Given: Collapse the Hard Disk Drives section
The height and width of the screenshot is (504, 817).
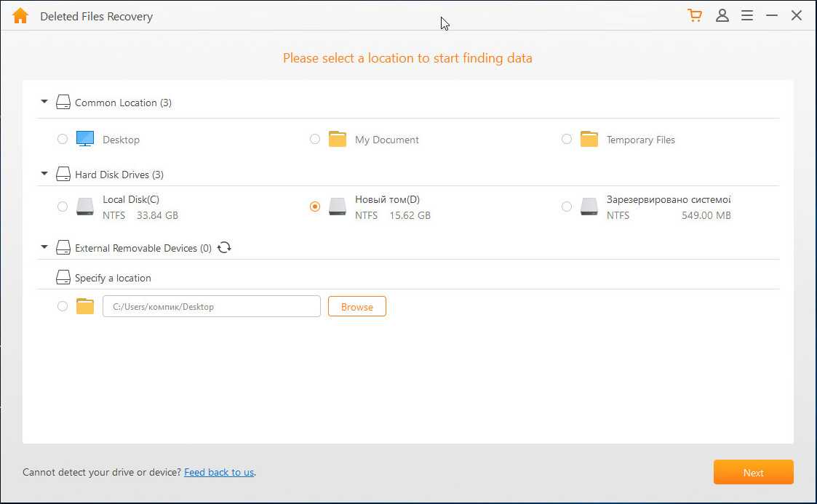Looking at the screenshot, I should (x=44, y=175).
